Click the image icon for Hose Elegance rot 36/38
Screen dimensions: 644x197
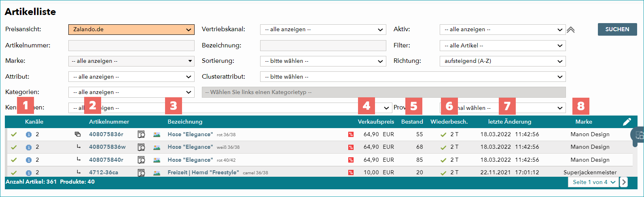pyautogui.click(x=157, y=135)
